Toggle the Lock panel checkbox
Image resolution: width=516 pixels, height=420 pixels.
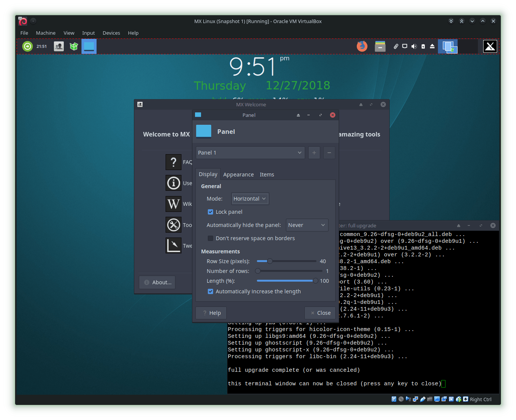[210, 212]
